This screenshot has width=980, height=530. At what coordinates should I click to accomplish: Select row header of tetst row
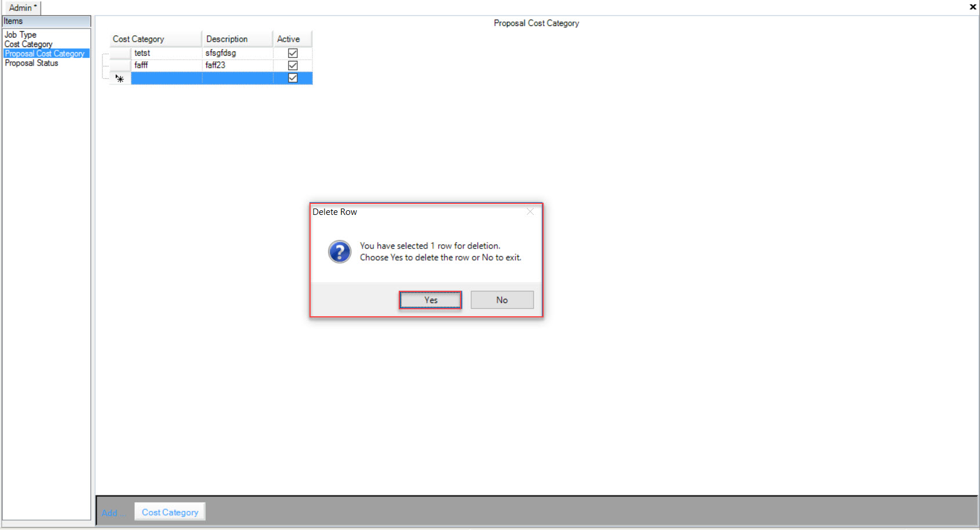pyautogui.click(x=121, y=53)
